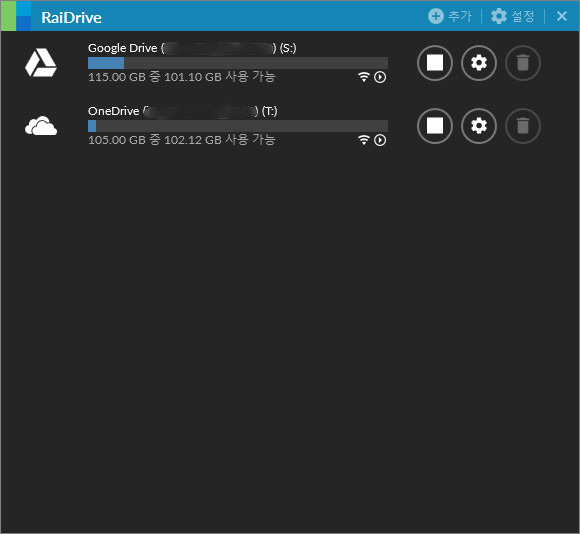Image resolution: width=580 pixels, height=534 pixels.
Task: Click the RaiDrive logo icon
Action: (16, 16)
